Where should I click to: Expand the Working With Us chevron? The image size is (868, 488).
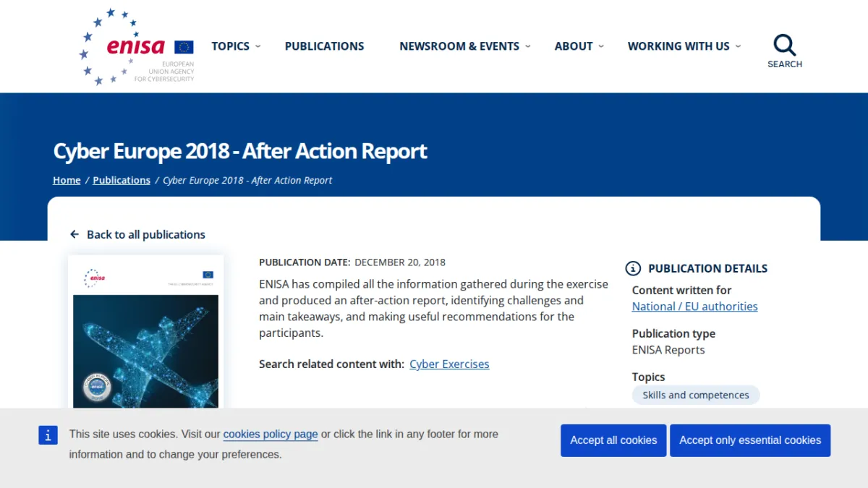coord(738,46)
